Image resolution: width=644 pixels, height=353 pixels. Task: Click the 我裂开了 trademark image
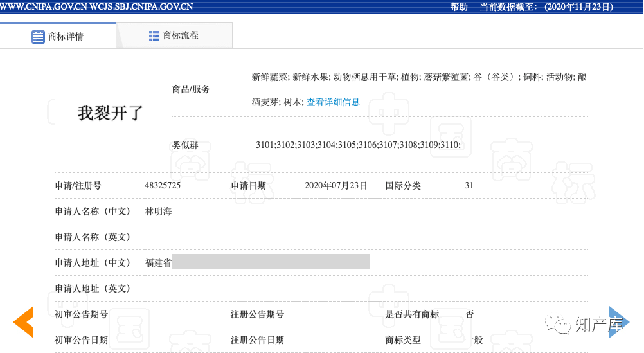tap(110, 117)
